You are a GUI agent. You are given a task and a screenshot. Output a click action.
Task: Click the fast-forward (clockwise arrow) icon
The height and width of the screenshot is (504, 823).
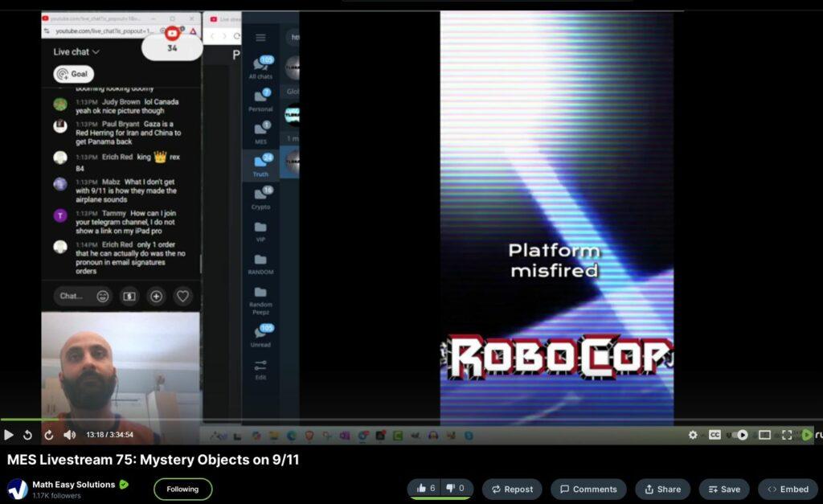click(x=49, y=435)
